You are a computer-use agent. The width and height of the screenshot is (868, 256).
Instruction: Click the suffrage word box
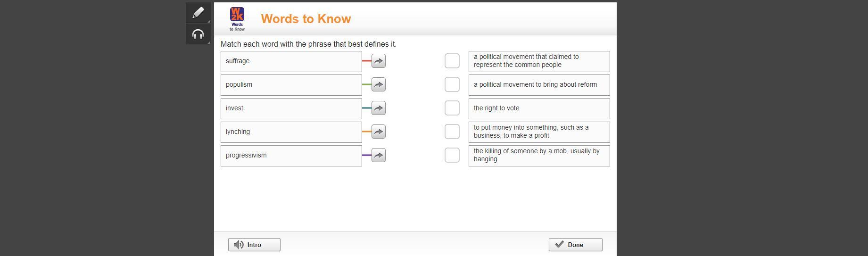tap(291, 61)
